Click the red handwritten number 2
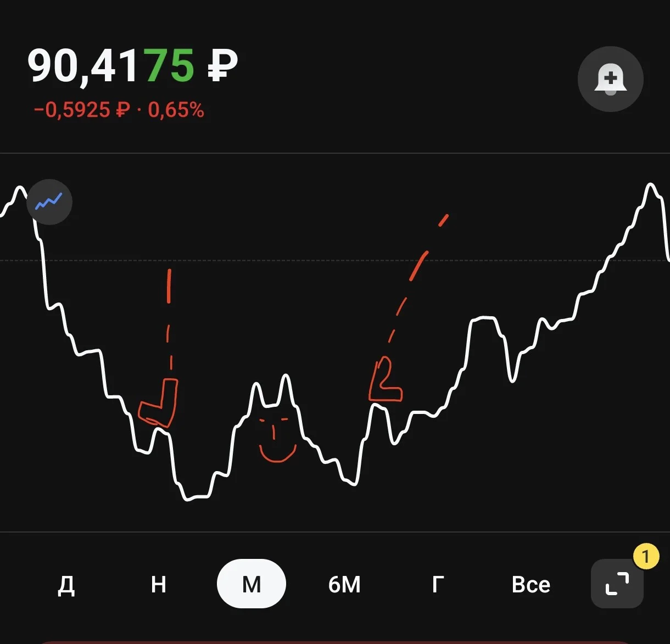Screen dimensions: 670x644 (x=385, y=379)
